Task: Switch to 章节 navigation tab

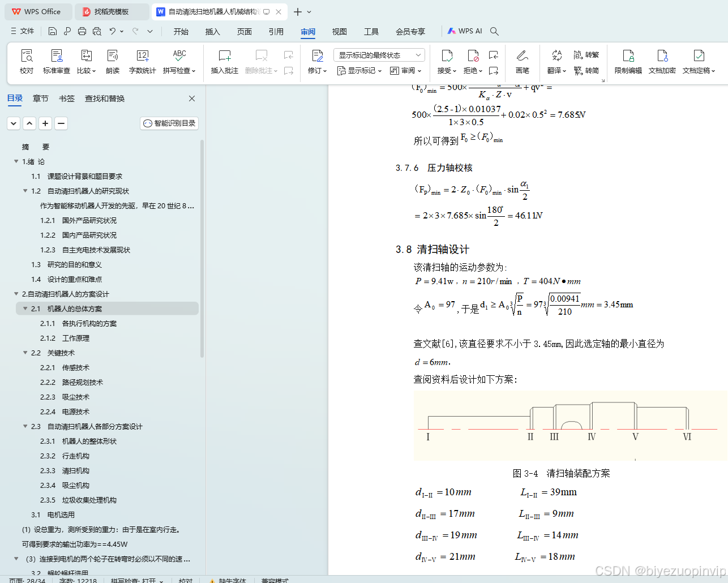Action: 41,98
